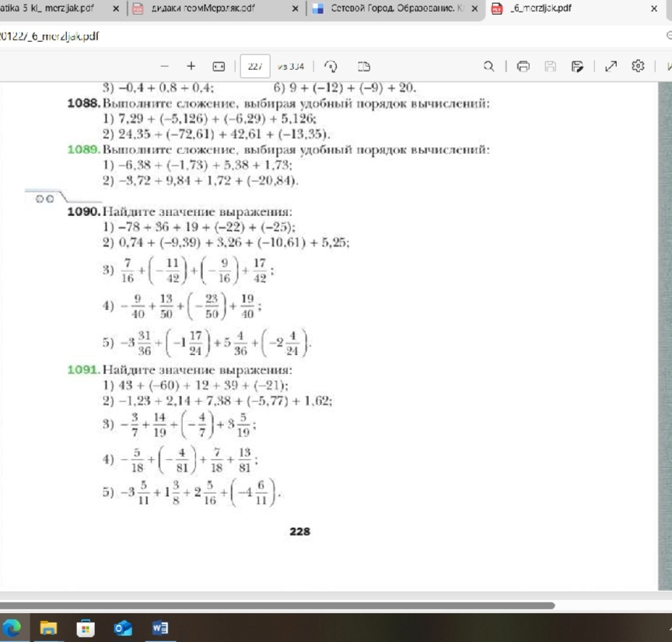
Task: Click the zoom out minus button
Action: tap(164, 66)
